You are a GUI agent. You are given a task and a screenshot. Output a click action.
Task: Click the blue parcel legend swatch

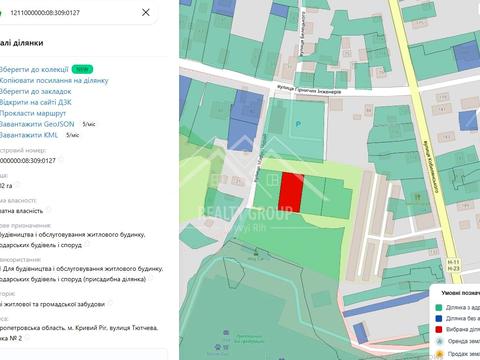(439, 318)
